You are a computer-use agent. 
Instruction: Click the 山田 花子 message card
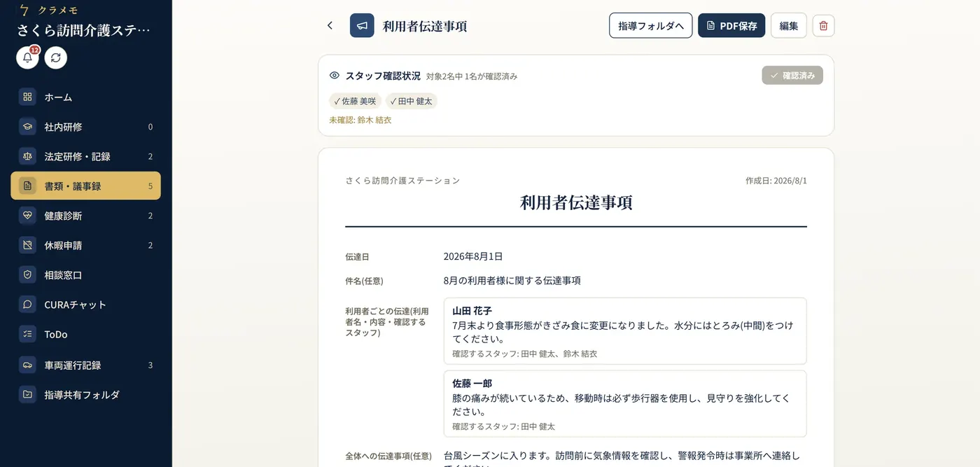click(625, 331)
